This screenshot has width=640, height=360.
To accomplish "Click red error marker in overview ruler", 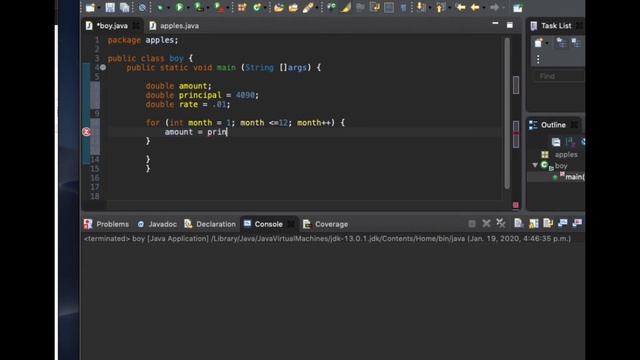I will tap(516, 133).
